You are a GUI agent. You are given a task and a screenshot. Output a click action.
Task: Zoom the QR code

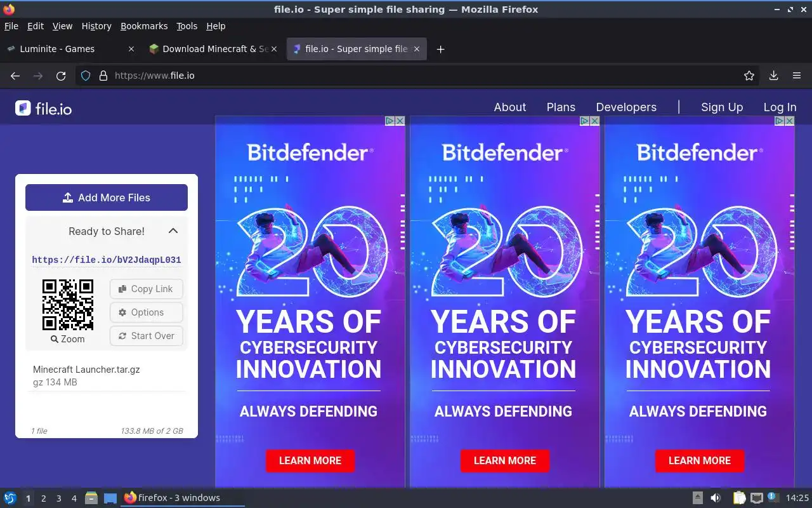68,339
